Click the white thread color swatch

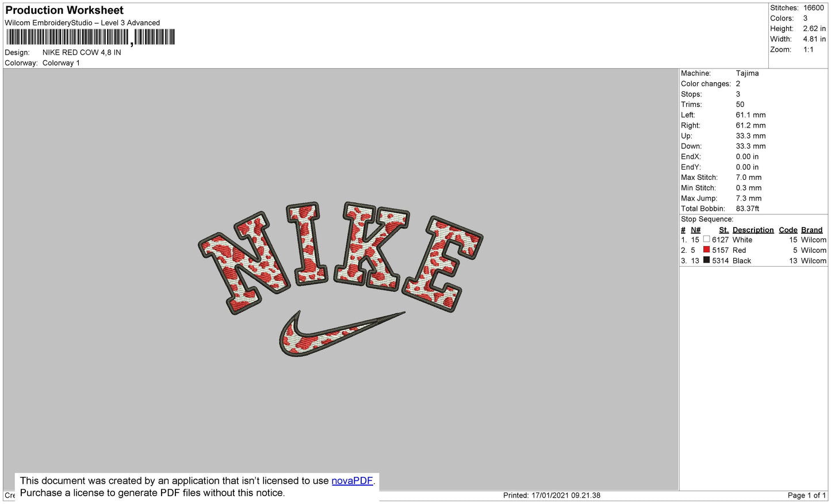706,240
